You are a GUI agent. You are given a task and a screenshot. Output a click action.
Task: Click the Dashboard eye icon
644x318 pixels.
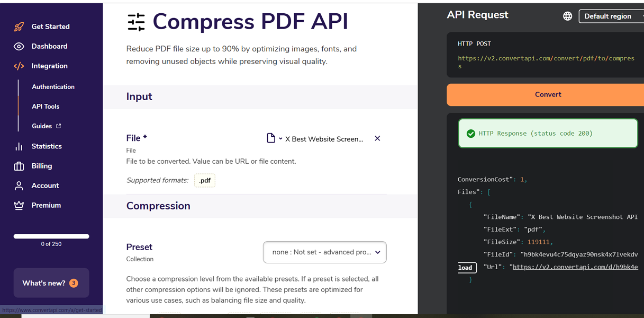pyautogui.click(x=19, y=47)
